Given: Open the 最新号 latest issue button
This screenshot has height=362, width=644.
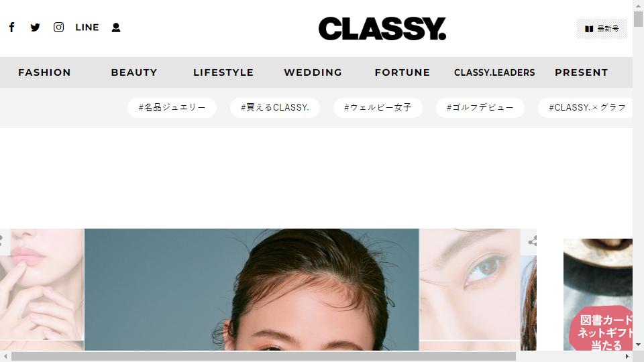Looking at the screenshot, I should (602, 29).
